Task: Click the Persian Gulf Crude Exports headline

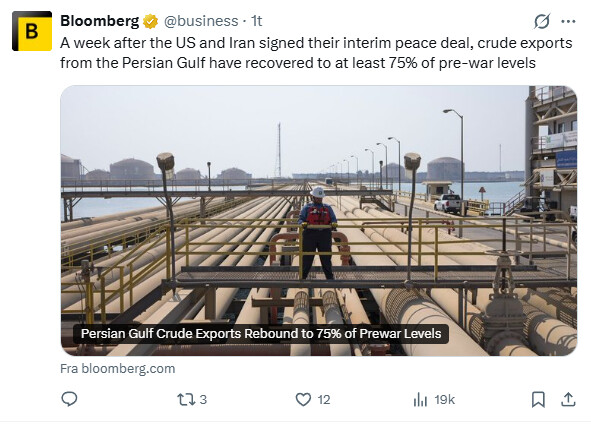Action: click(261, 334)
